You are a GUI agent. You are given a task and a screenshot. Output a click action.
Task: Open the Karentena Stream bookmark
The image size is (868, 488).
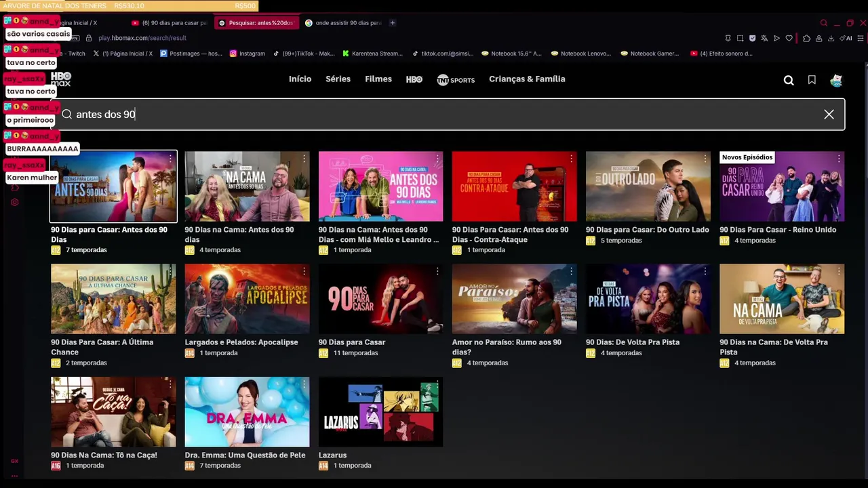[x=372, y=54]
